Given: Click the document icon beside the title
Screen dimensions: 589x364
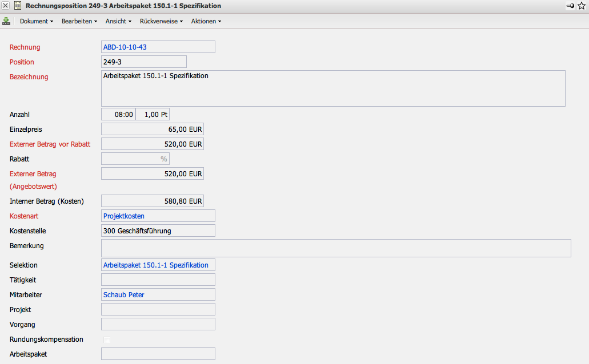Looking at the screenshot, I should click(x=18, y=6).
